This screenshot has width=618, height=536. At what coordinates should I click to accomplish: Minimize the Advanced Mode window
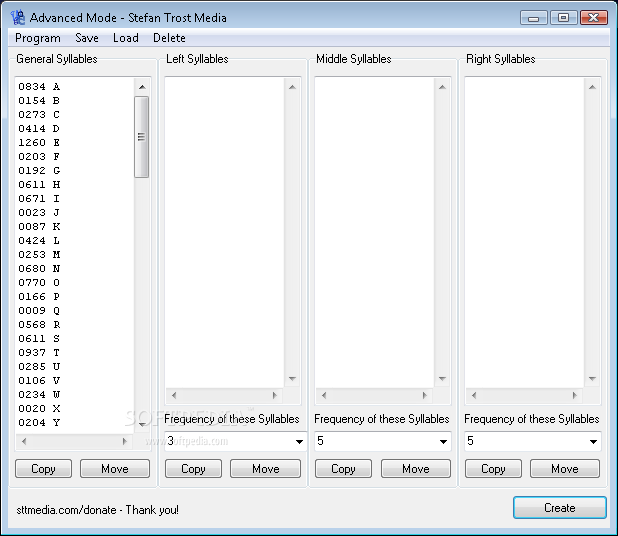point(533,18)
